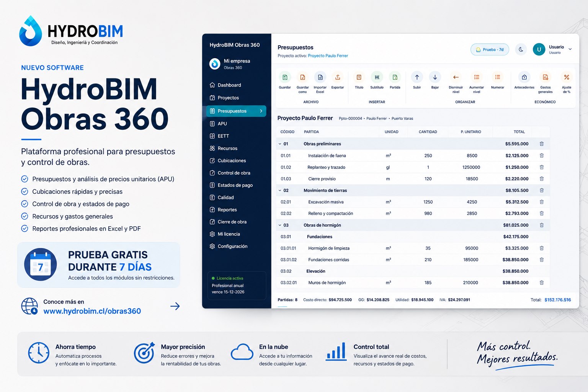Insert a Título row
The height and width of the screenshot is (392, 588).
click(359, 77)
